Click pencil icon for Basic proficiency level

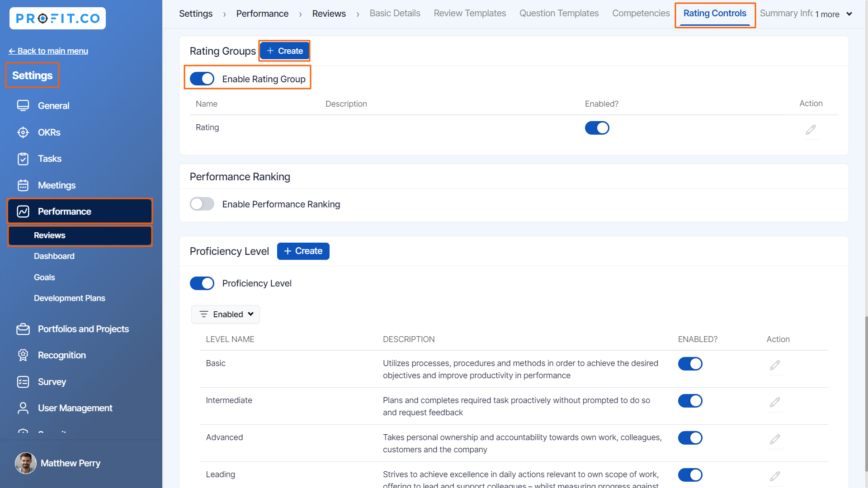[775, 365]
